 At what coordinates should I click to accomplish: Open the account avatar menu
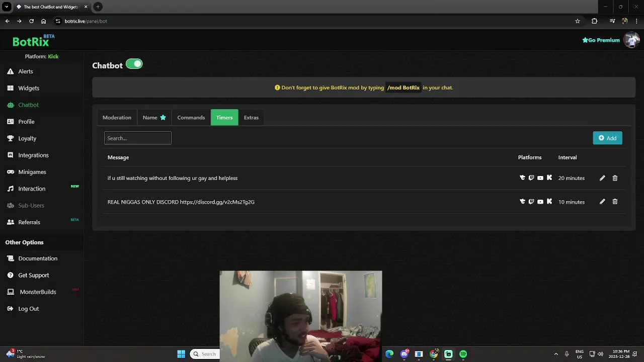click(631, 40)
